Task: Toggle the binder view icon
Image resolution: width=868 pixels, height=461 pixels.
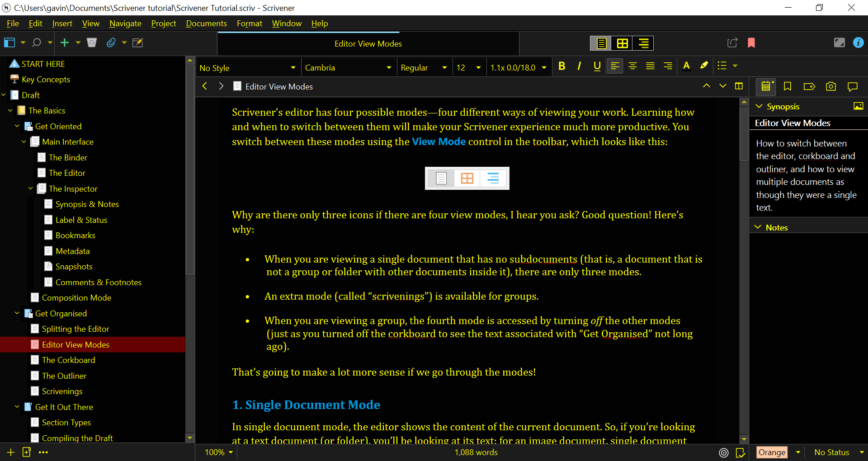Action: [9, 42]
